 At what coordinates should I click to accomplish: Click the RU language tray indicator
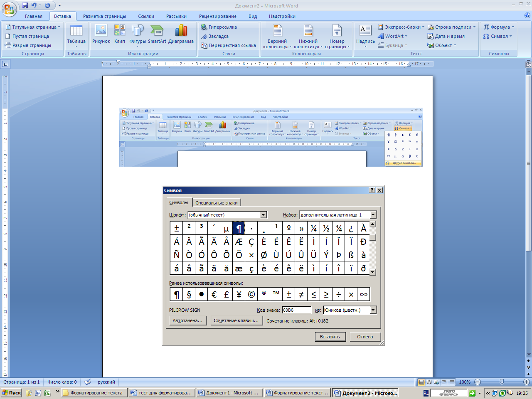click(x=426, y=393)
